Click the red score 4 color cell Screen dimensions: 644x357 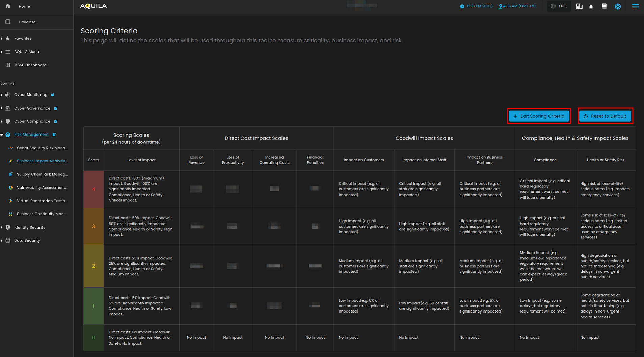tap(93, 189)
